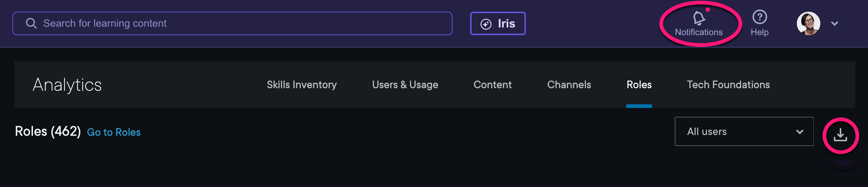This screenshot has height=187, width=868.
Task: Click the Iris button label
Action: (506, 24)
